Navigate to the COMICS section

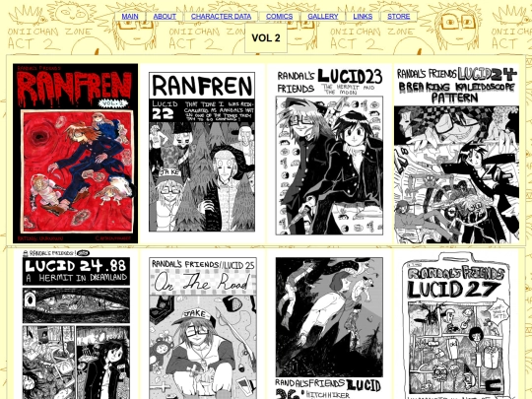279,17
